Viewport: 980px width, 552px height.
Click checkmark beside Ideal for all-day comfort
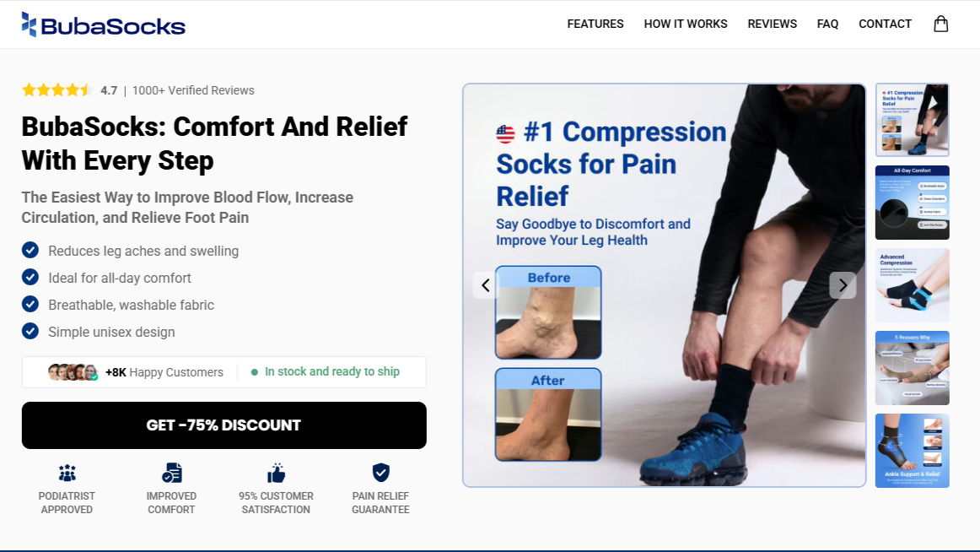tap(30, 277)
